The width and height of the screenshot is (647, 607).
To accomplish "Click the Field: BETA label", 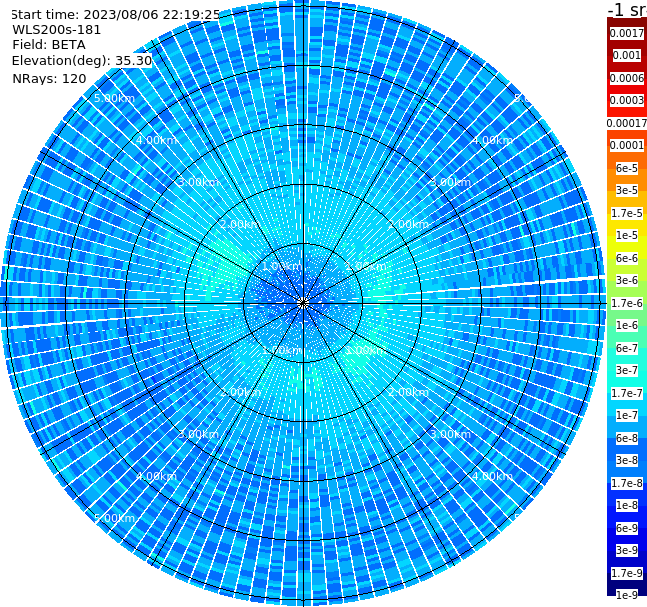I will [x=49, y=45].
